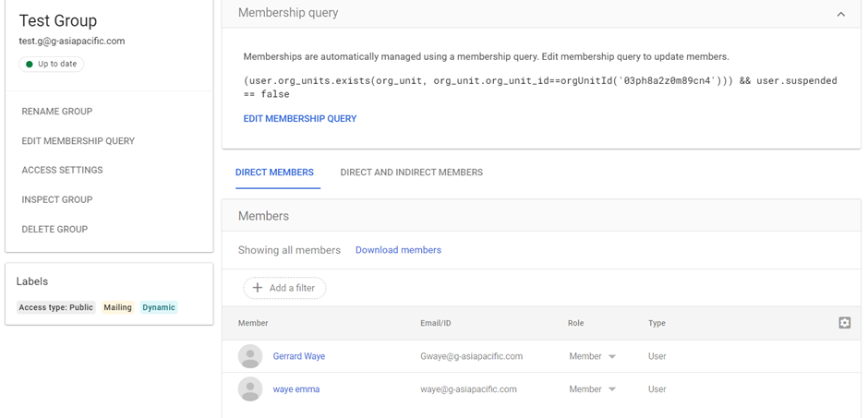This screenshot has height=418, width=868.
Task: Open waye emma's member profile link
Action: 296,389
